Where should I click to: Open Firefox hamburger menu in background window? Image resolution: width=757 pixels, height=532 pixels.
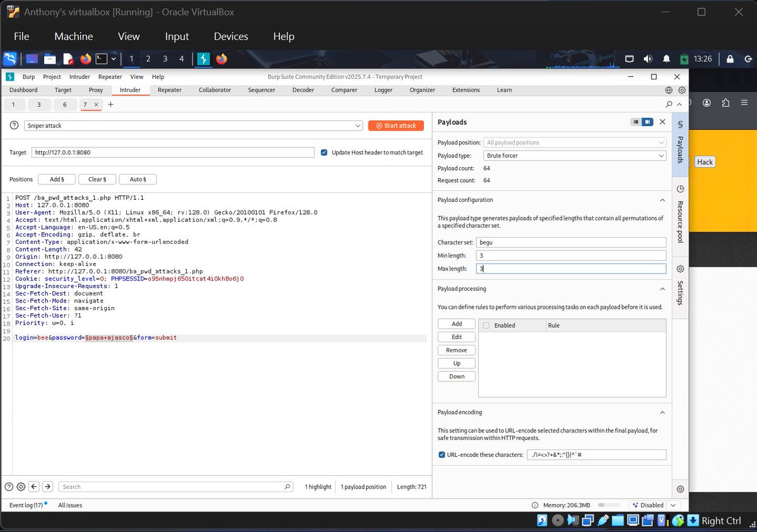(745, 102)
